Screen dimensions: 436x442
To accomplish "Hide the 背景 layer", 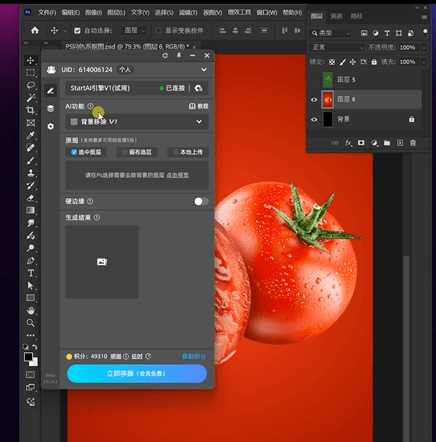I will click(314, 119).
